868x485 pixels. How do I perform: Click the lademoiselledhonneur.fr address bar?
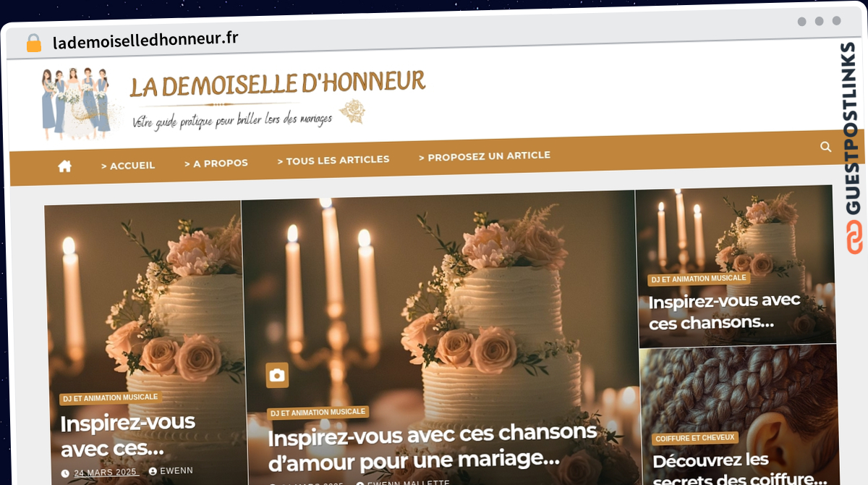pyautogui.click(x=145, y=40)
